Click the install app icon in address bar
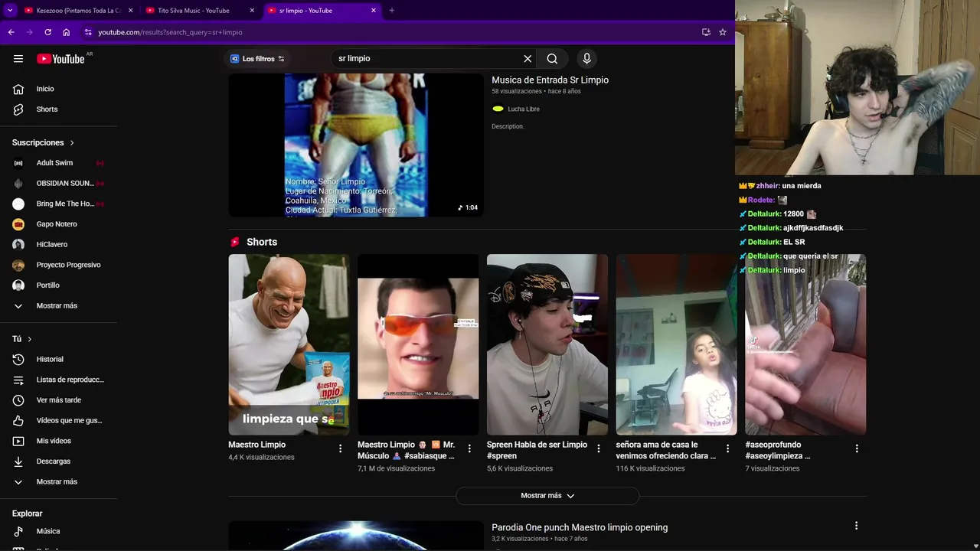The image size is (980, 551). click(706, 32)
